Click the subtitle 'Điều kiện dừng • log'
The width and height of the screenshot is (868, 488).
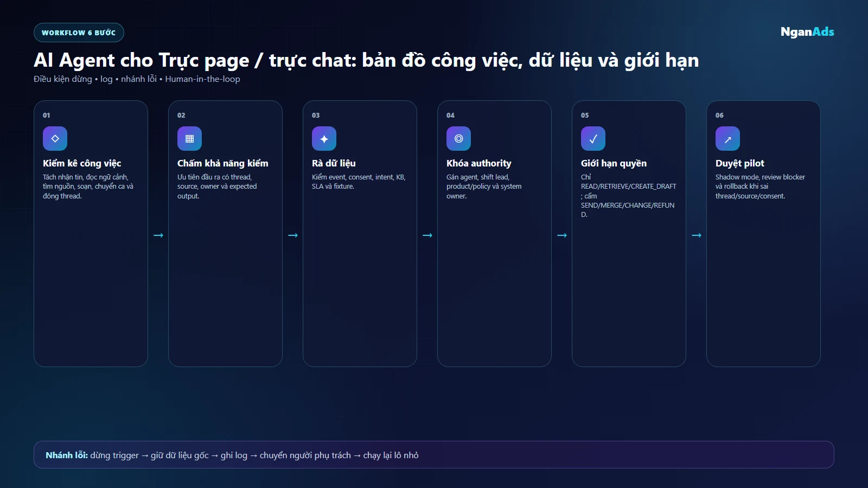point(137,79)
